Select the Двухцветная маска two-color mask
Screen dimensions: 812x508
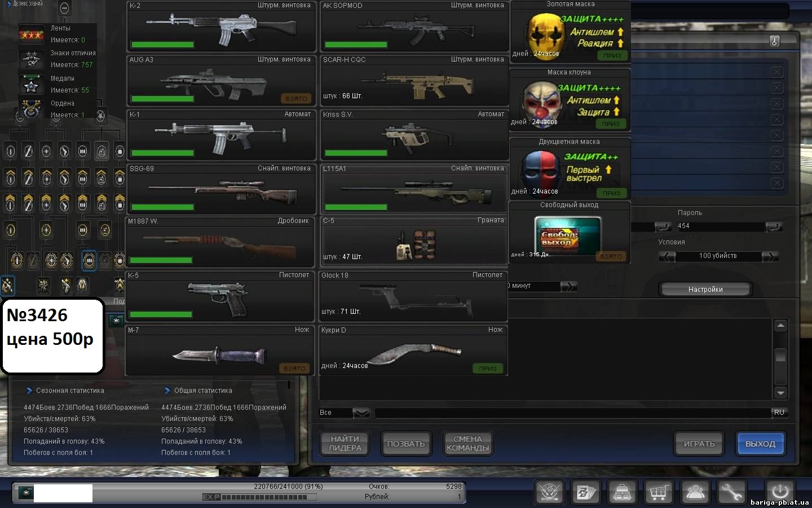point(570,168)
